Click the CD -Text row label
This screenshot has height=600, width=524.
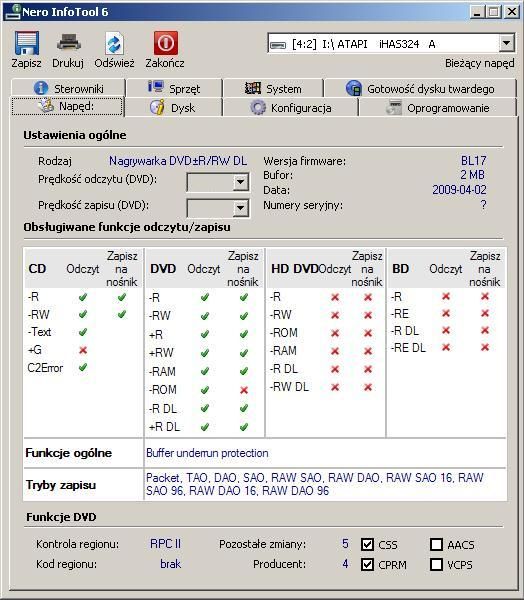pyautogui.click(x=39, y=332)
